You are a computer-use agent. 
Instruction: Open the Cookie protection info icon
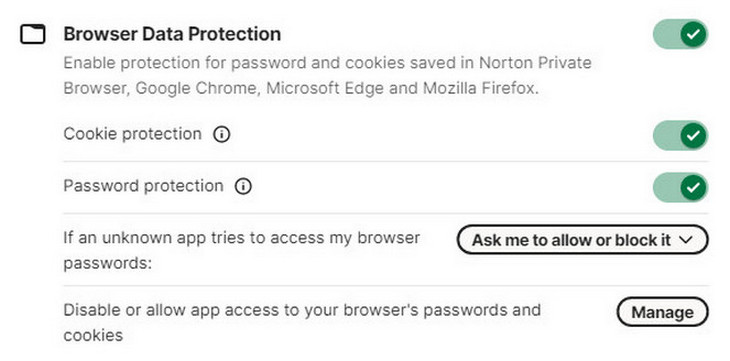point(222,135)
